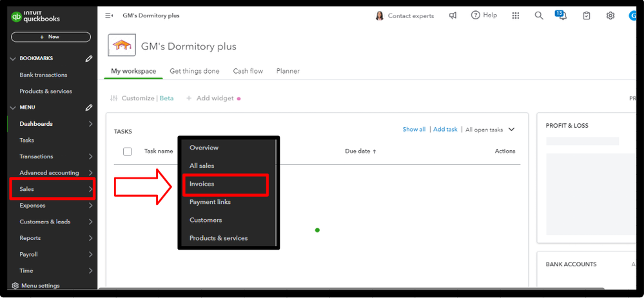Open Help from the question mark icon

476,15
